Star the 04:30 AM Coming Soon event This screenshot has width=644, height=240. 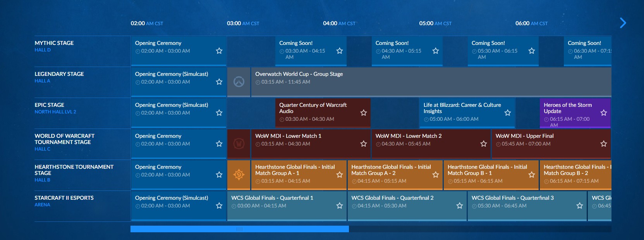coord(436,51)
